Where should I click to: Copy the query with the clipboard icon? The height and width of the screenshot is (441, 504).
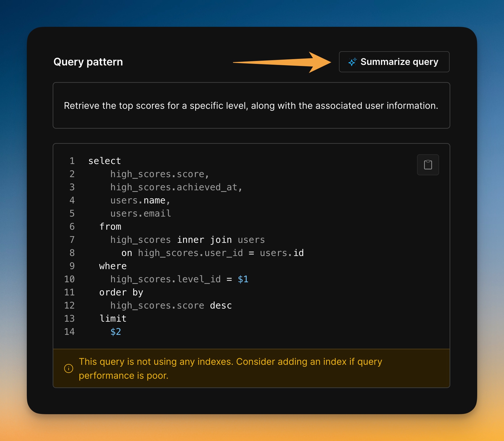(x=428, y=165)
